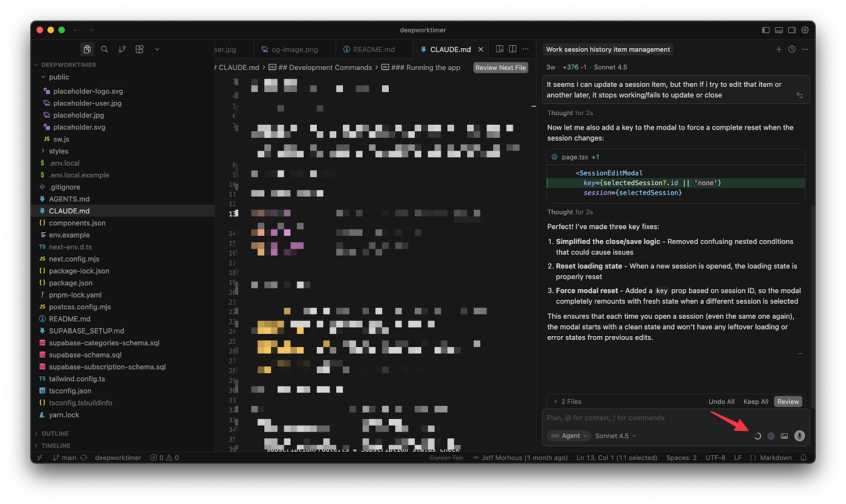Open the Agent mode dropdown
This screenshot has height=504, width=846.
569,436
